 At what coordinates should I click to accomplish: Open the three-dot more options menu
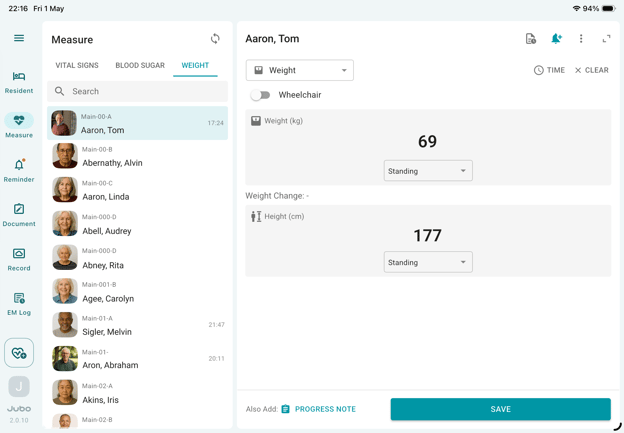tap(581, 39)
